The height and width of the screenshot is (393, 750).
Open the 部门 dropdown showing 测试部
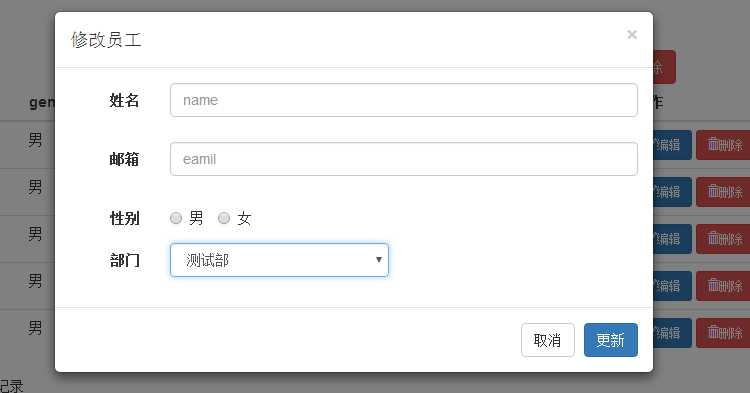(x=279, y=260)
